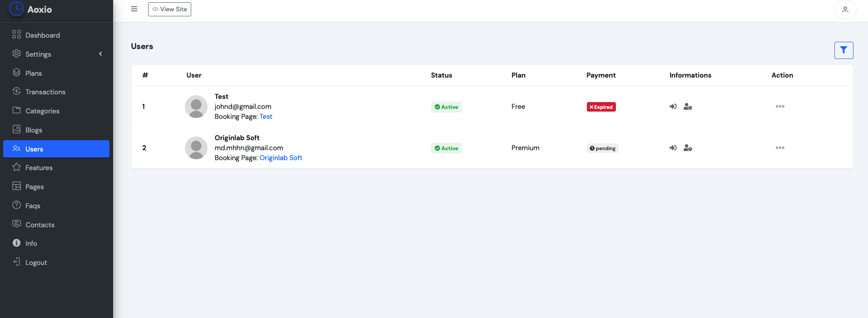Click Active status badge in Test row
Image resolution: width=868 pixels, height=318 pixels.
446,107
